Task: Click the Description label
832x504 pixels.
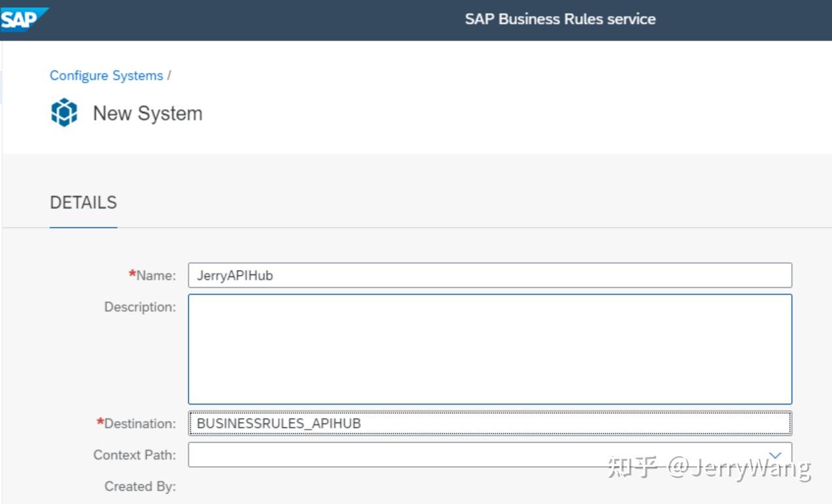Action: coord(139,306)
